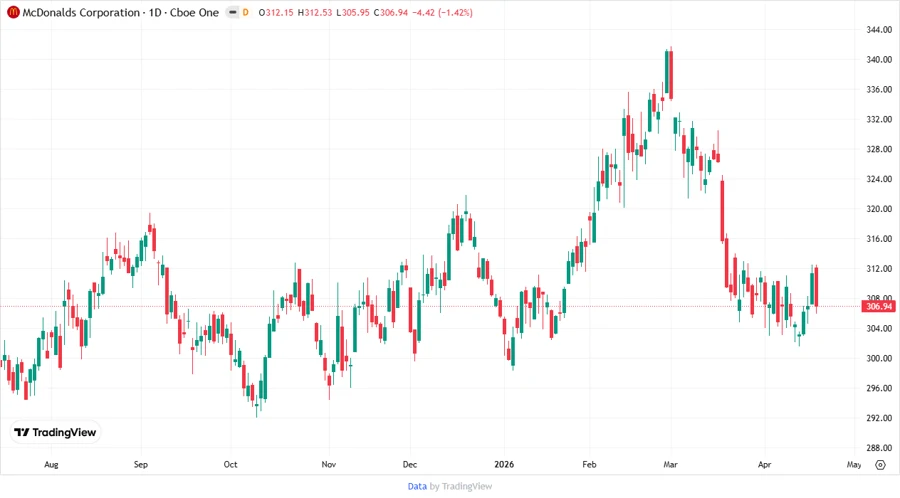This screenshot has width=900, height=498.
Task: Click the 296.00 price axis label
Action: (x=879, y=388)
